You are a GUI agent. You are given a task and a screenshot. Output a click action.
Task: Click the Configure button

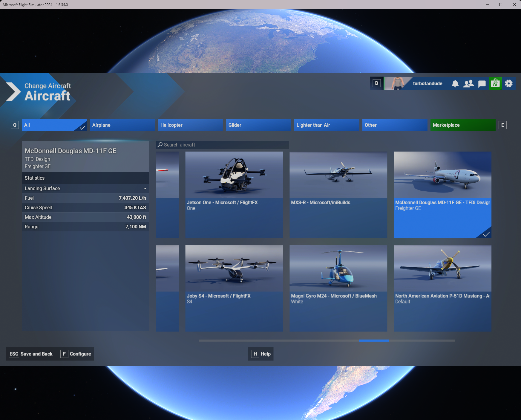tap(76, 354)
